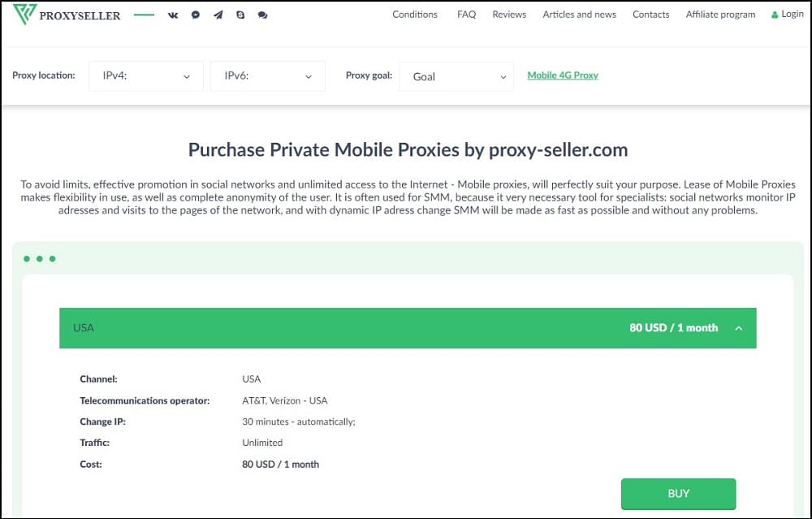Image resolution: width=812 pixels, height=519 pixels.
Task: Click the 'Proxy goal:' label
Action: coord(369,76)
